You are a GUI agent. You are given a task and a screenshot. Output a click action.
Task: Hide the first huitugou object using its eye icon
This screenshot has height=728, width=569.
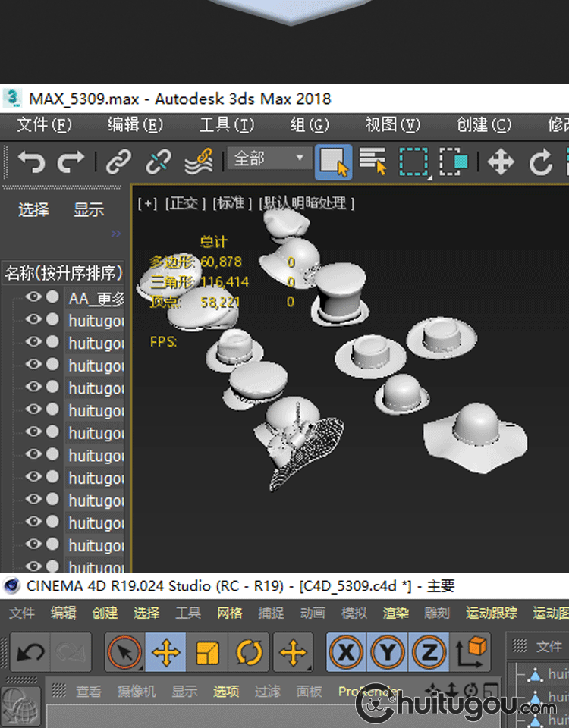(33, 319)
